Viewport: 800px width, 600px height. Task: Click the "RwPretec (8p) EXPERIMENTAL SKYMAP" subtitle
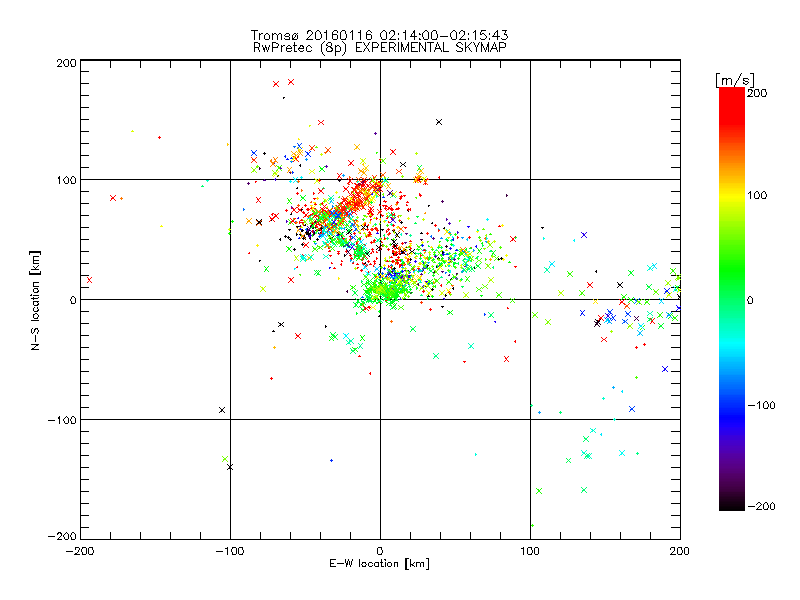380,48
